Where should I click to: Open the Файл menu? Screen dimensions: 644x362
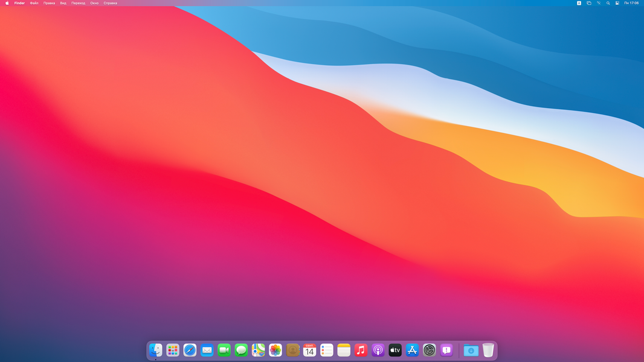coord(34,3)
